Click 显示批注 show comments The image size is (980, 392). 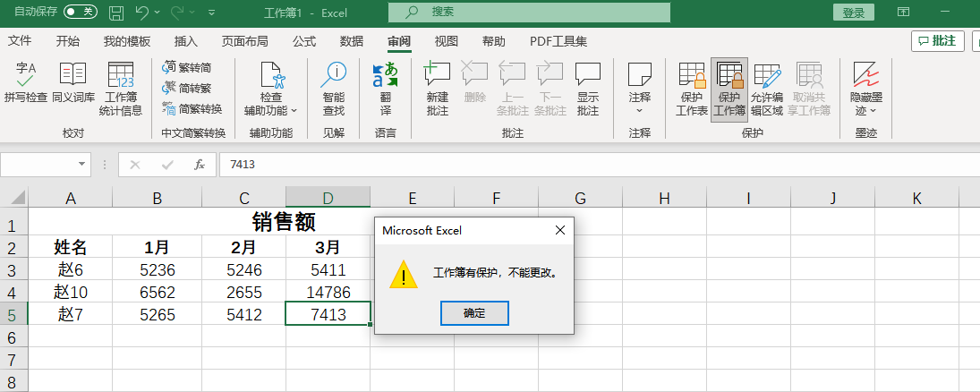pos(587,89)
